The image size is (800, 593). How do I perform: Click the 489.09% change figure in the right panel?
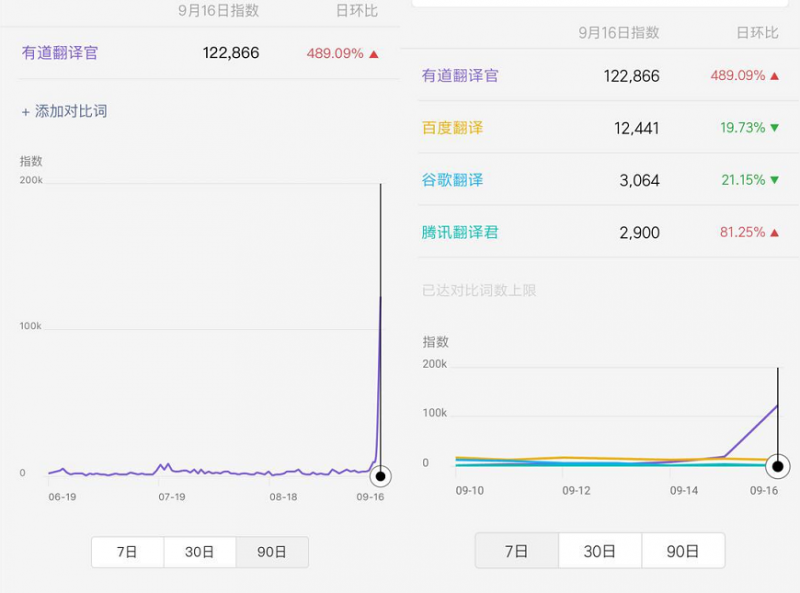(738, 76)
